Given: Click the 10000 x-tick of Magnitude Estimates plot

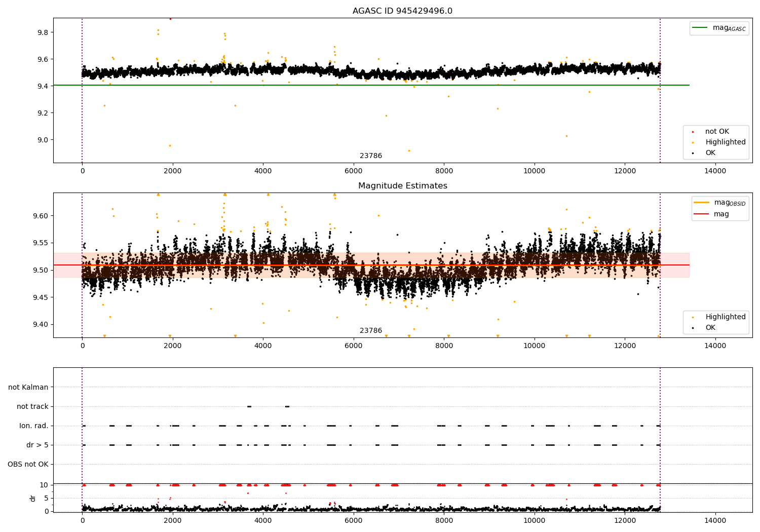Looking at the screenshot, I should pyautogui.click(x=534, y=346).
